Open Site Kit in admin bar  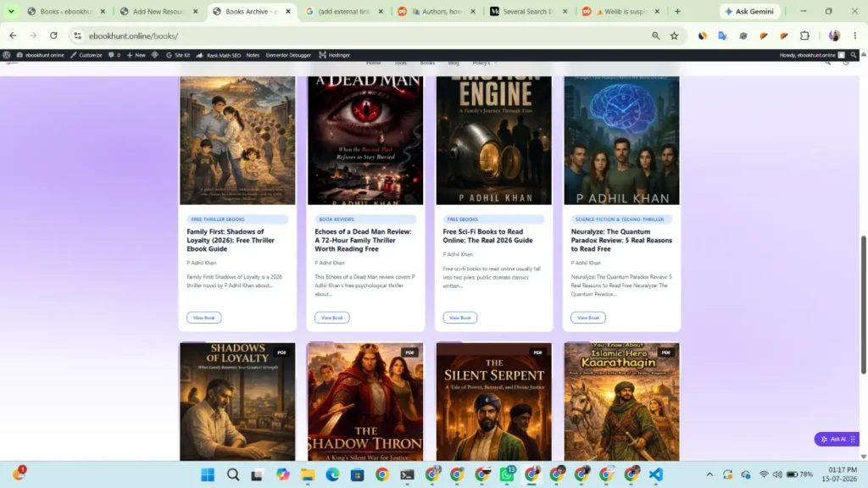click(x=178, y=55)
